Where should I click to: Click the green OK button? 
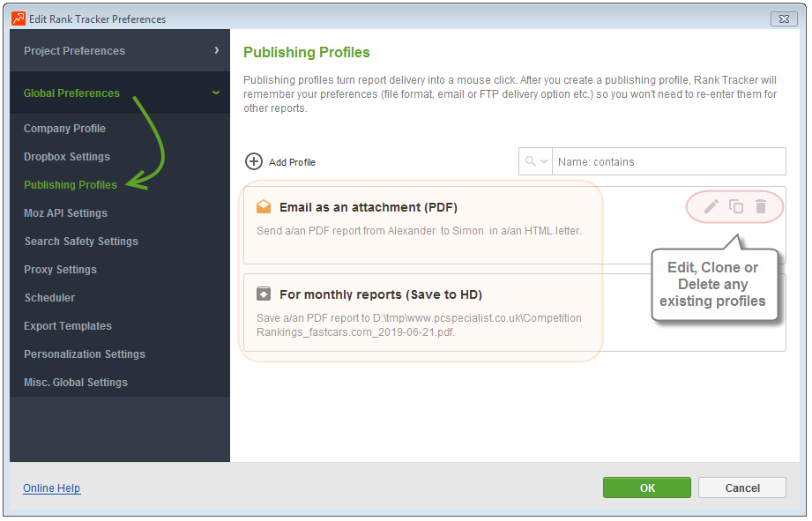pyautogui.click(x=647, y=488)
